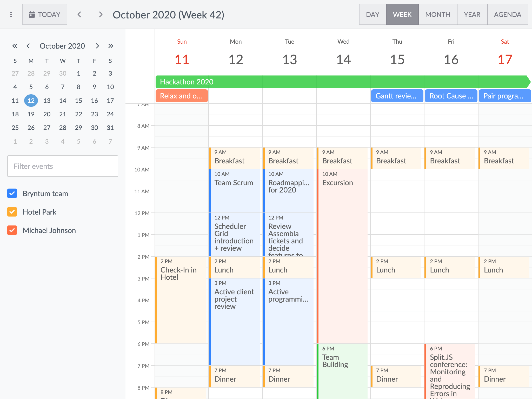The width and height of the screenshot is (532, 399).
Task: Select October 21 in mini calendar
Action: pyautogui.click(x=63, y=114)
